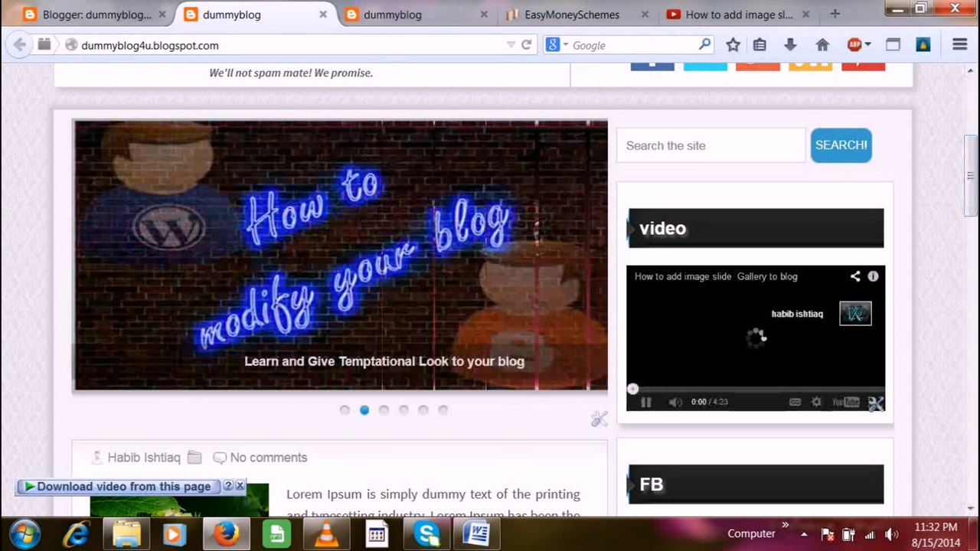Go to the Firefox home page icon
This screenshot has height=551, width=980.
tap(822, 45)
